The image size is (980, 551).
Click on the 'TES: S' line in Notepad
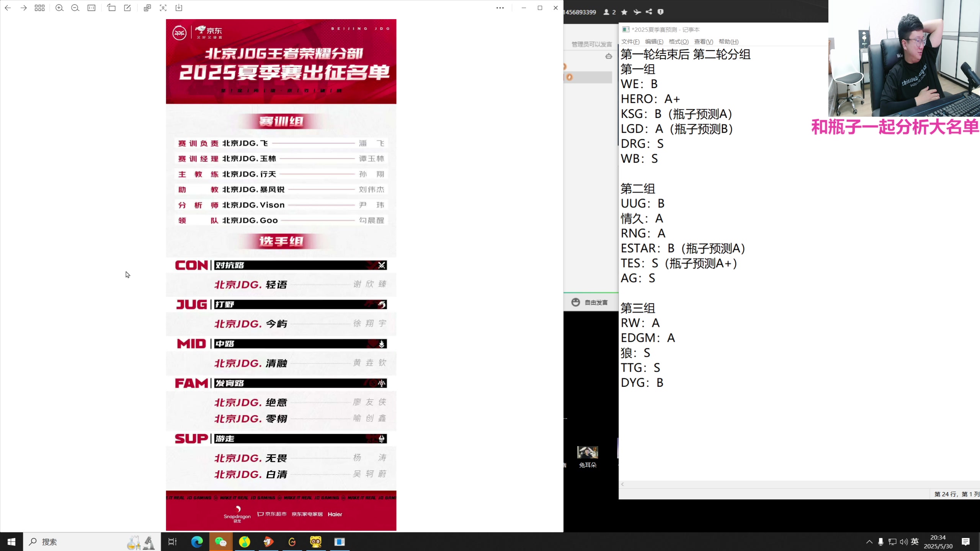[679, 263]
